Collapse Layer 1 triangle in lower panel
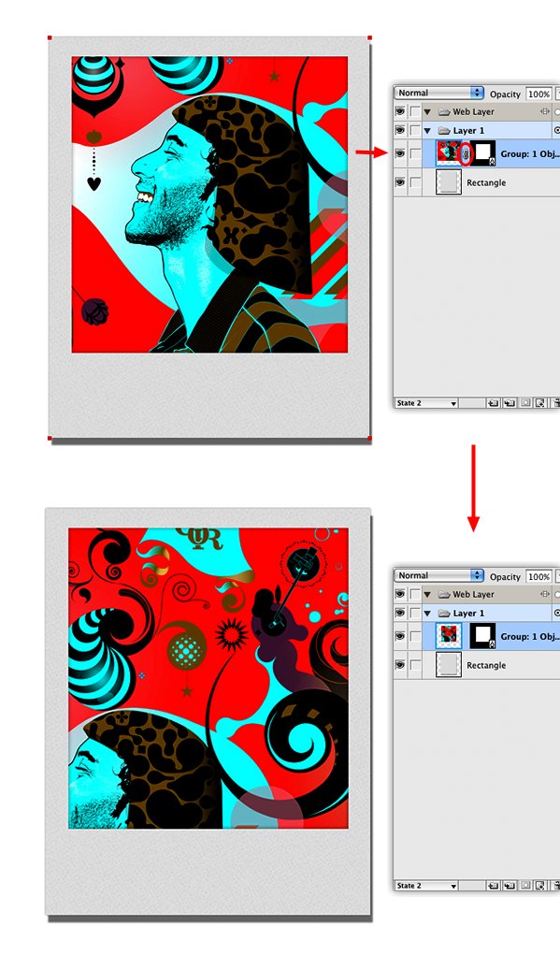Image resolution: width=560 pixels, height=969 pixels. click(427, 613)
